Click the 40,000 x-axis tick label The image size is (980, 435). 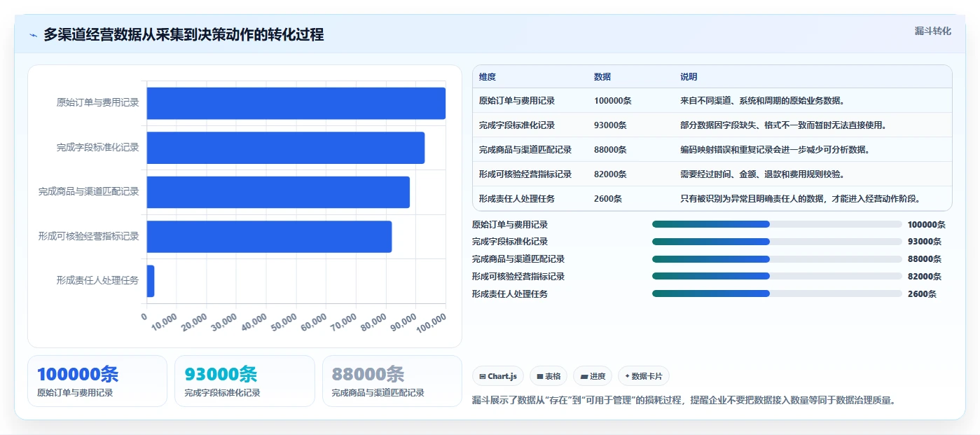(x=254, y=324)
